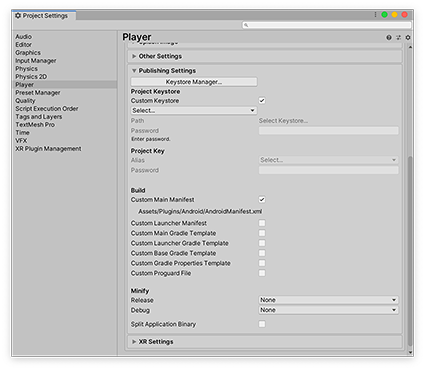Click the Project Settings tab

(44, 16)
